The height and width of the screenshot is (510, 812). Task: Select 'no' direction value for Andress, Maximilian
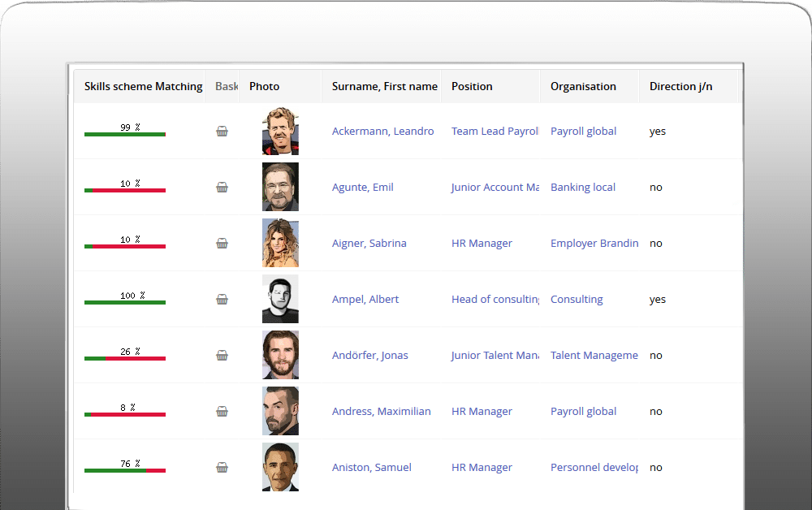pyautogui.click(x=655, y=412)
